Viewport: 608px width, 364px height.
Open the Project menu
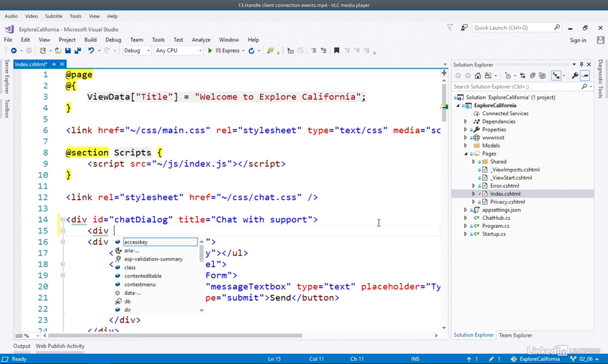(x=67, y=39)
